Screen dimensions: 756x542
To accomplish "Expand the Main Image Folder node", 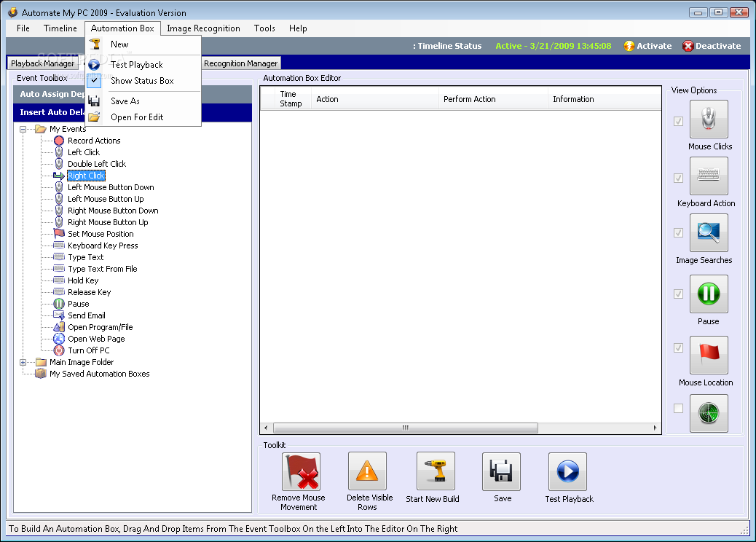I will [x=23, y=362].
